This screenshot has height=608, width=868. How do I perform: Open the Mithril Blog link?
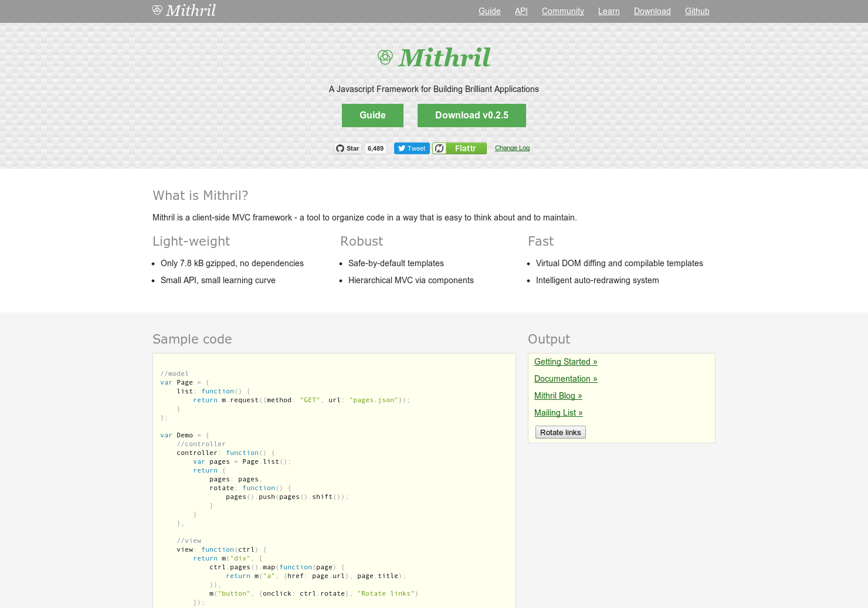558,396
